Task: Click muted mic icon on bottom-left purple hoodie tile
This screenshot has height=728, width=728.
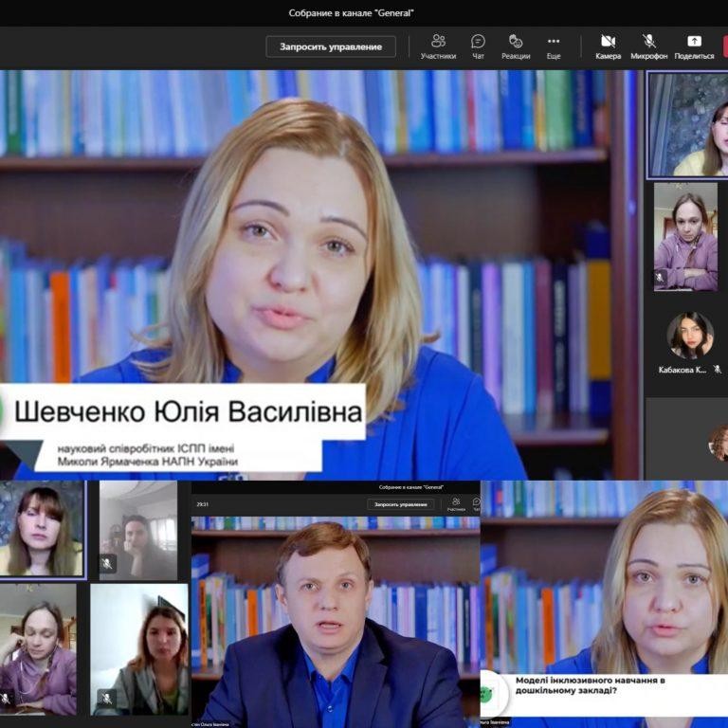Action: tap(6, 698)
